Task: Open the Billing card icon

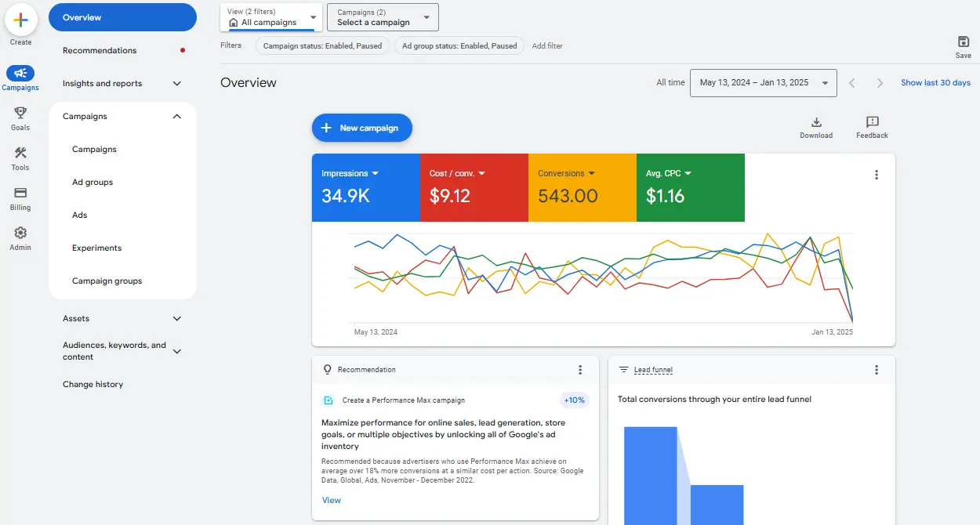Action: pos(20,193)
